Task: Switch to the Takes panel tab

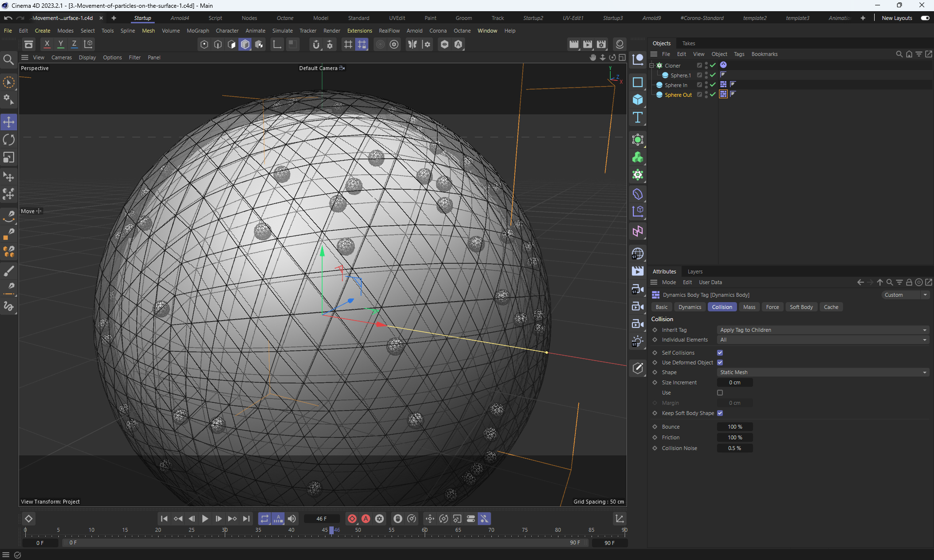Action: tap(688, 43)
